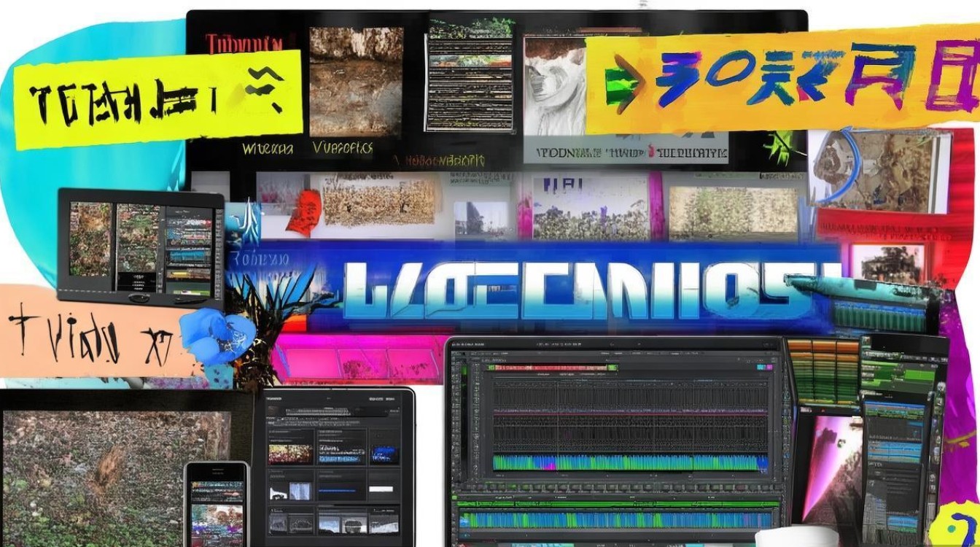Select the blue flower graphic beside the peach banner
The image size is (980, 547).
coord(217,336)
